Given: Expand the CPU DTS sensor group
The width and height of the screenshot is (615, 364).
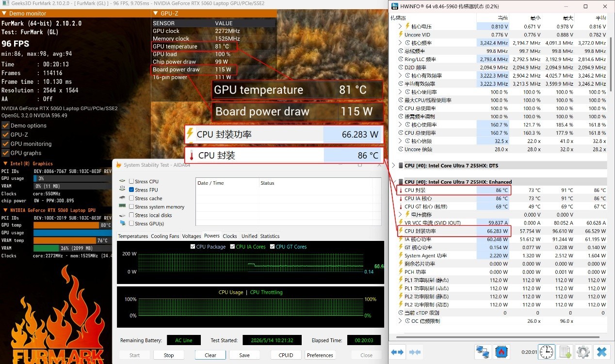Looking at the screenshot, I should [393, 165].
